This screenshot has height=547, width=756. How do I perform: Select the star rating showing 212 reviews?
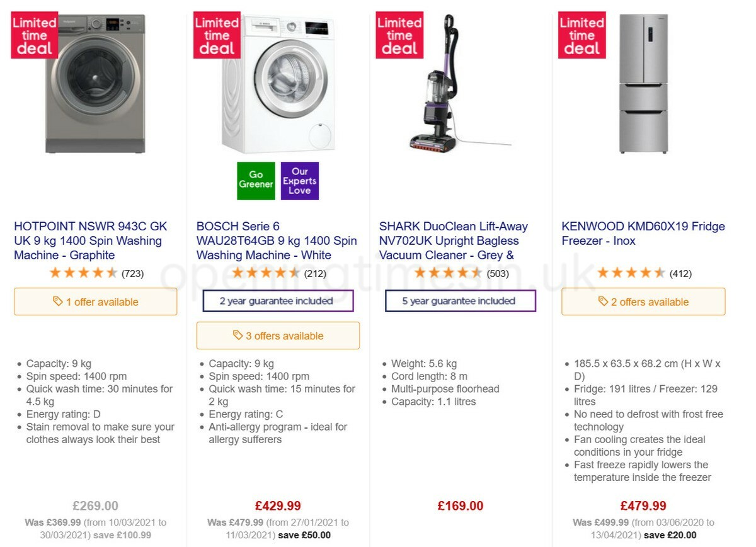click(x=266, y=273)
